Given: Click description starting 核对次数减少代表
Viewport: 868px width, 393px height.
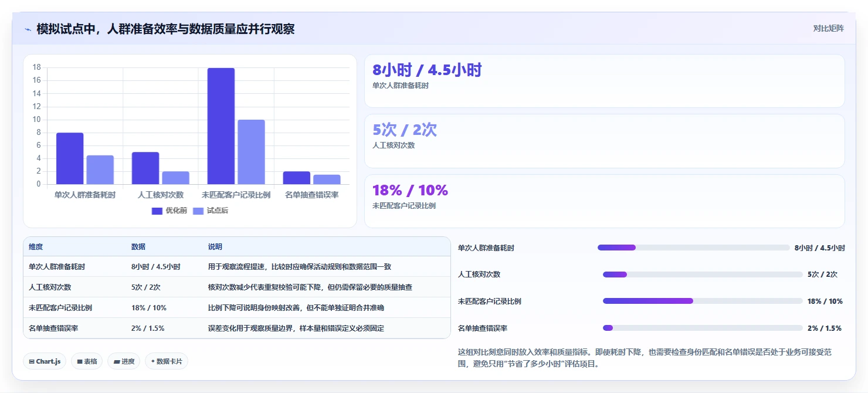Looking at the screenshot, I should coord(310,287).
